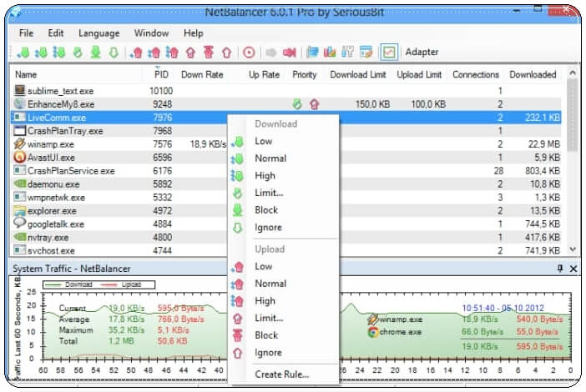Click the green Download Normal priority toolbar icon
Screen dimensions: 586x392
click(x=41, y=53)
